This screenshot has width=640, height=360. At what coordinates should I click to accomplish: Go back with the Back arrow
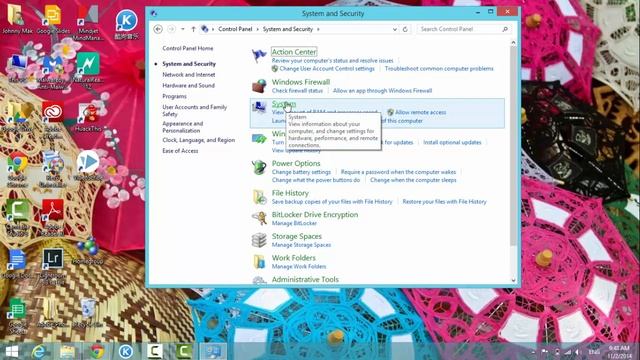point(158,29)
